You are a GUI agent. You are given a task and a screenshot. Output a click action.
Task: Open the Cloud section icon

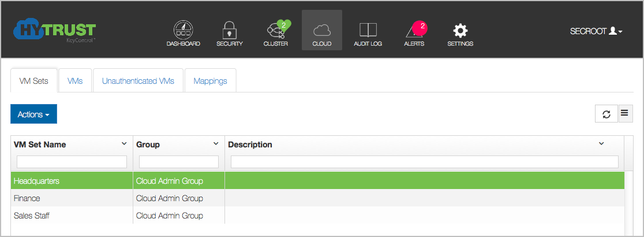322,31
